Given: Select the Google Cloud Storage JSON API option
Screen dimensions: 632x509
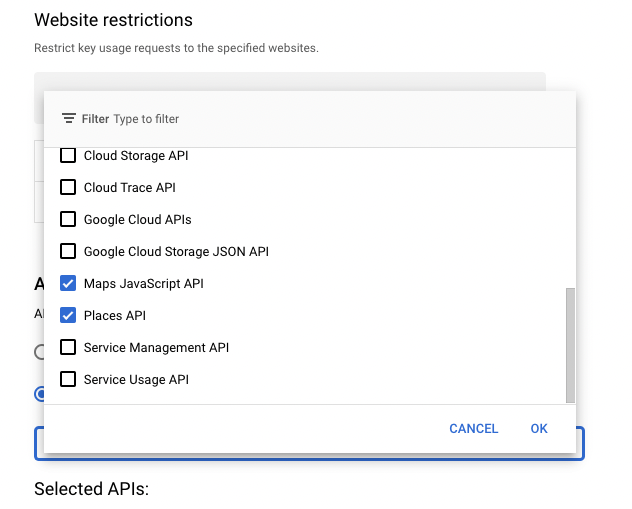Looking at the screenshot, I should point(68,252).
